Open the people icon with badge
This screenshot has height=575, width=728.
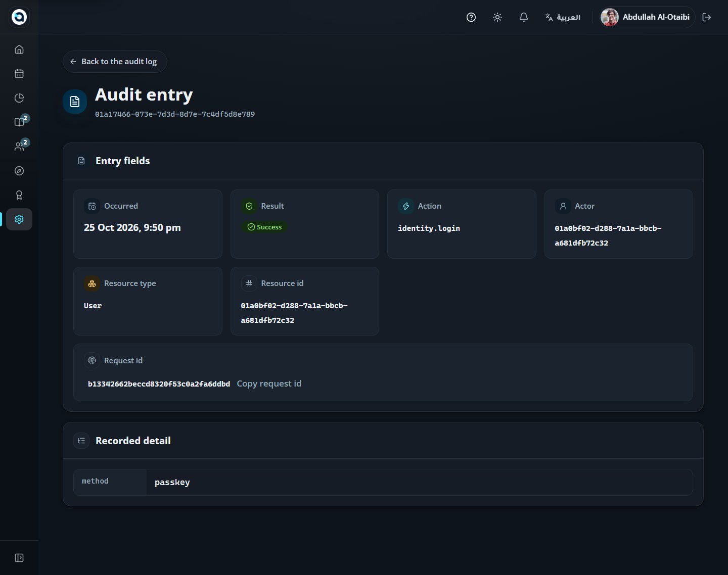click(x=19, y=147)
